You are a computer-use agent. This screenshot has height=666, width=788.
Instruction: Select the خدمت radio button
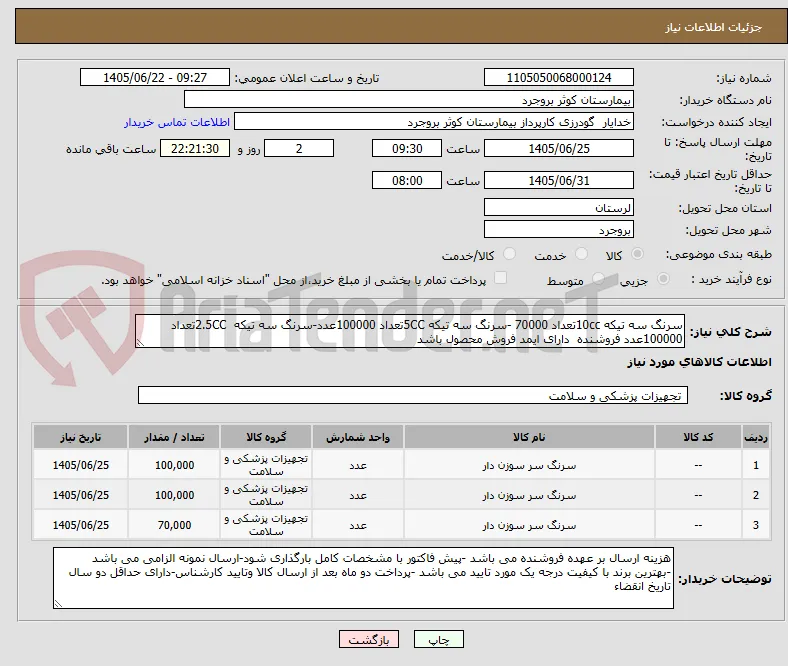point(581,254)
